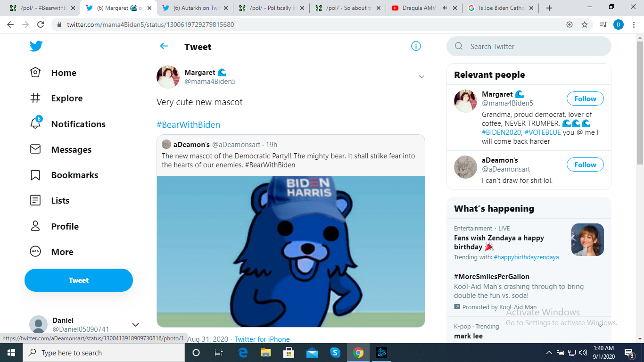The width and height of the screenshot is (644, 362).
Task: Open Home in the sidebar
Action: coord(53,73)
